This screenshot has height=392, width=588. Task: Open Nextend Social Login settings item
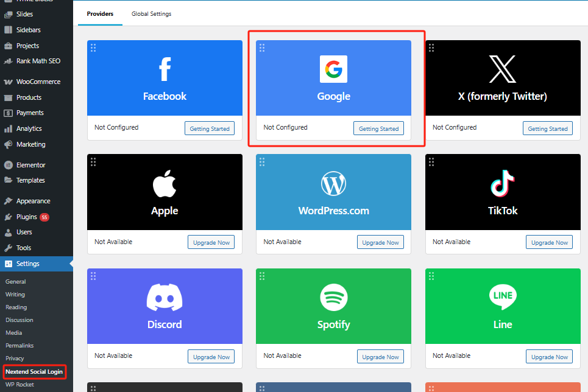34,371
